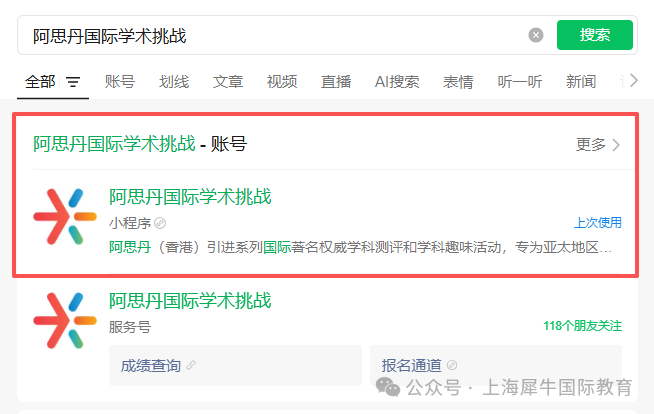Screen dimensions: 654x414
Task: Expand more tabs with the right chevron
Action: 634,80
